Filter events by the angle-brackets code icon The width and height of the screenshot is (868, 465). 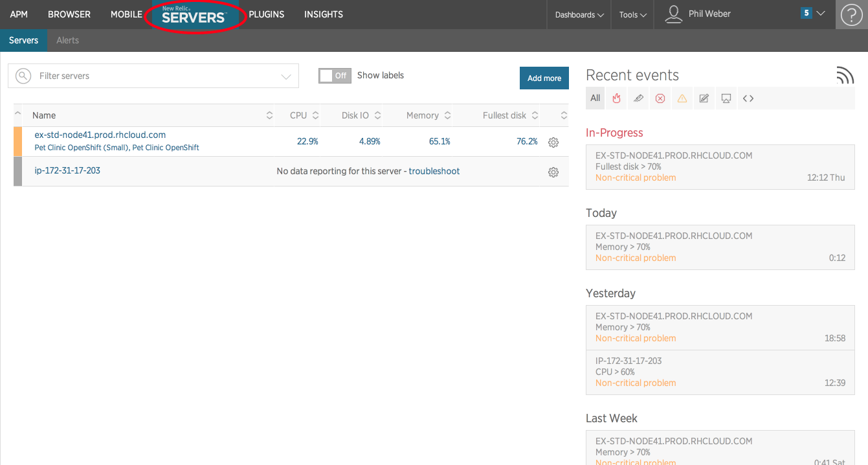748,98
